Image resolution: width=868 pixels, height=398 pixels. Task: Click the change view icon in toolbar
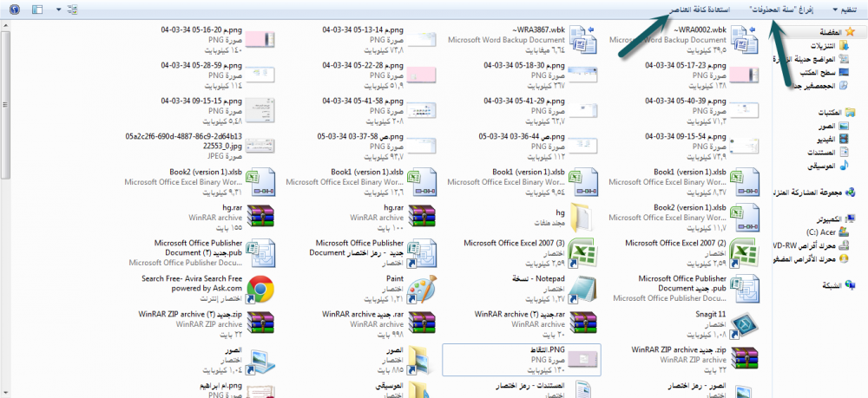[x=71, y=10]
